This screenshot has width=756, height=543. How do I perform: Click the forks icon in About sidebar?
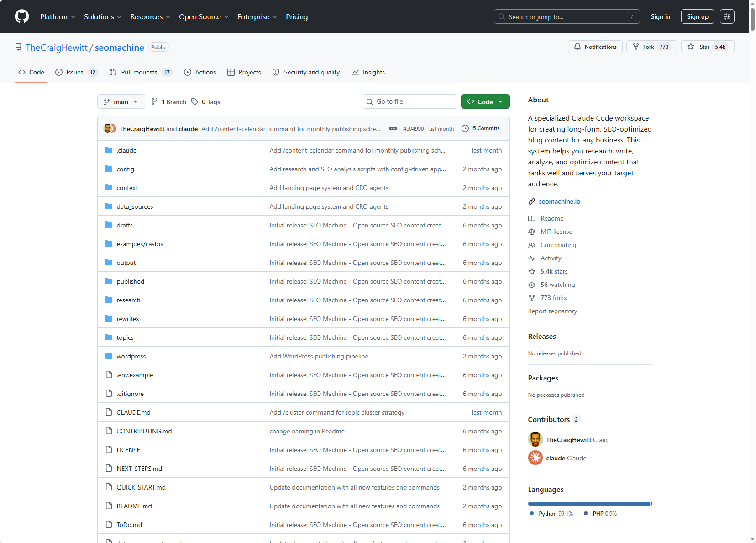coord(532,298)
